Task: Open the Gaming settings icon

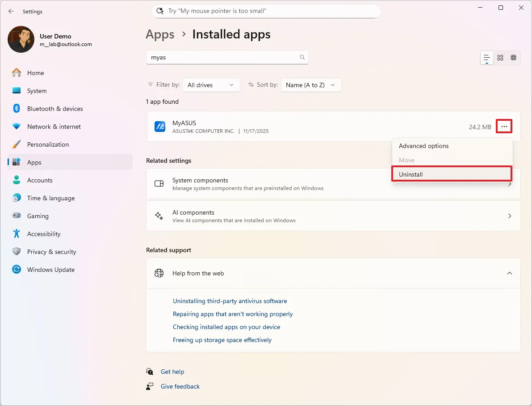Action: [16, 216]
